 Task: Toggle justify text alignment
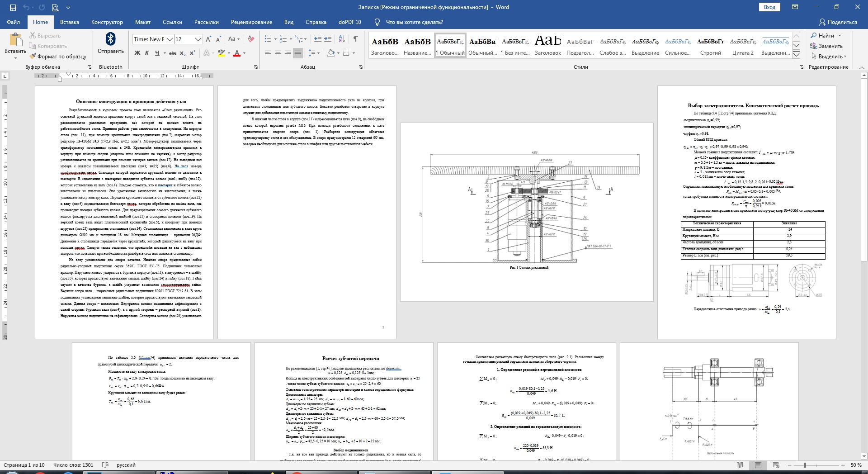click(297, 53)
